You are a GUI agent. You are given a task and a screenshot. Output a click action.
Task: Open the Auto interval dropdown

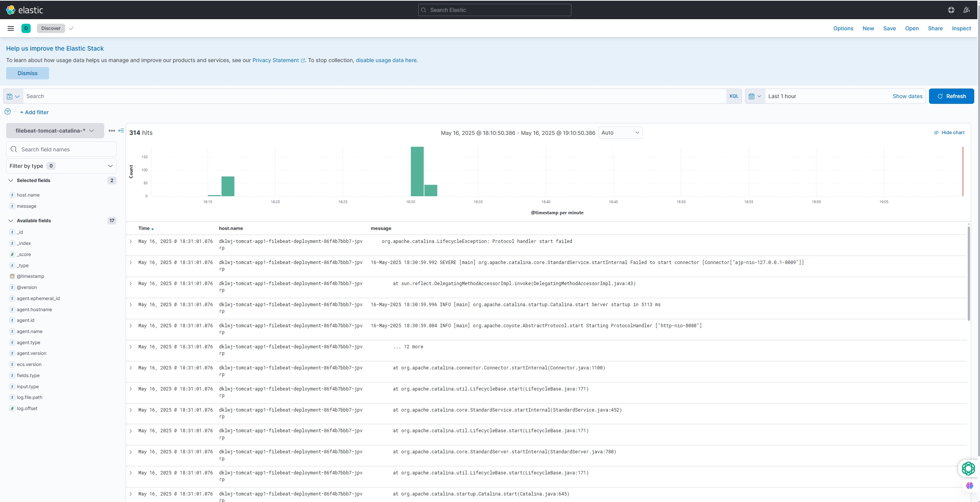tap(620, 133)
